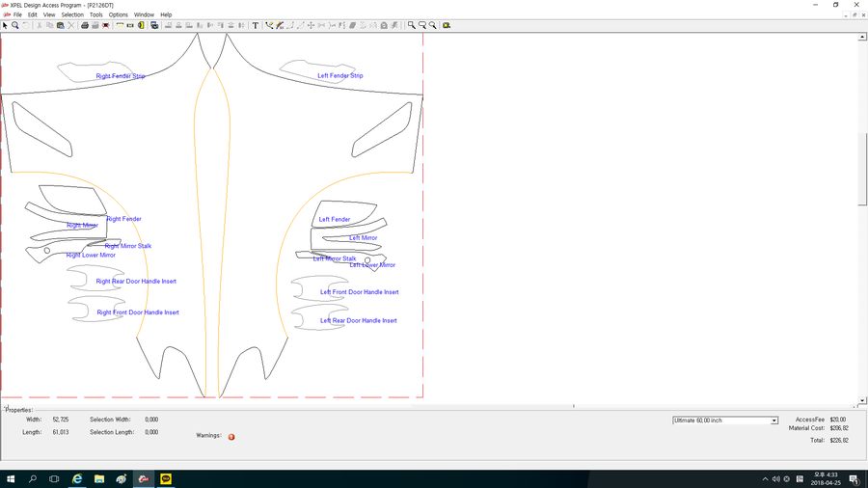Click the yellow car with black center icon
Image resolution: width=868 pixels, height=488 pixels.
(x=130, y=25)
